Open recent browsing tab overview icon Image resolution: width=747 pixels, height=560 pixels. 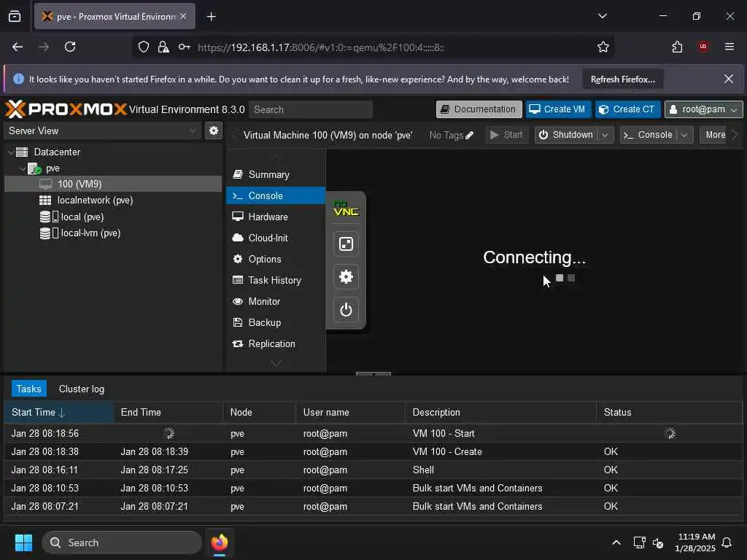coord(15,17)
